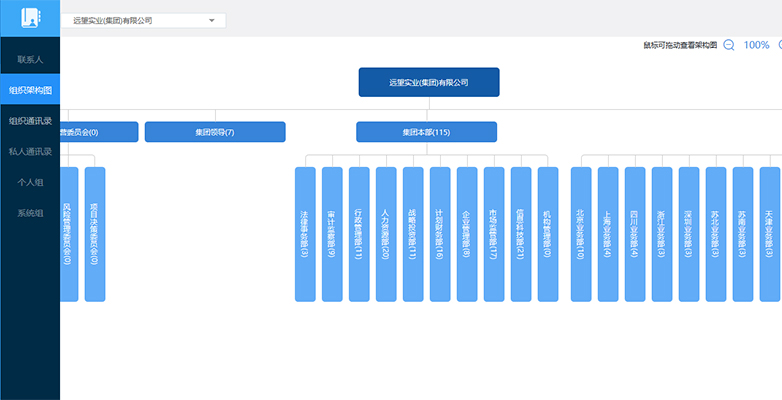Click the 法律事务部(3) department node

306,234
